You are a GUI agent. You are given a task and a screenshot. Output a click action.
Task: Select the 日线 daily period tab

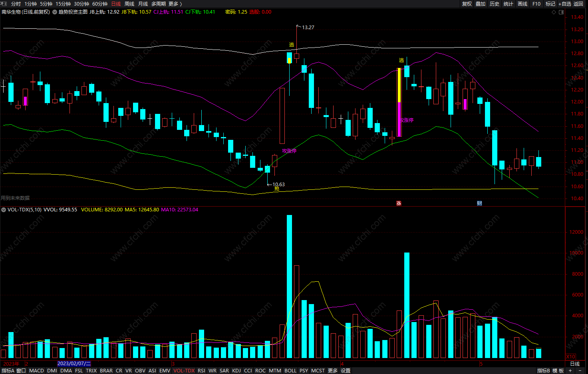click(116, 4)
